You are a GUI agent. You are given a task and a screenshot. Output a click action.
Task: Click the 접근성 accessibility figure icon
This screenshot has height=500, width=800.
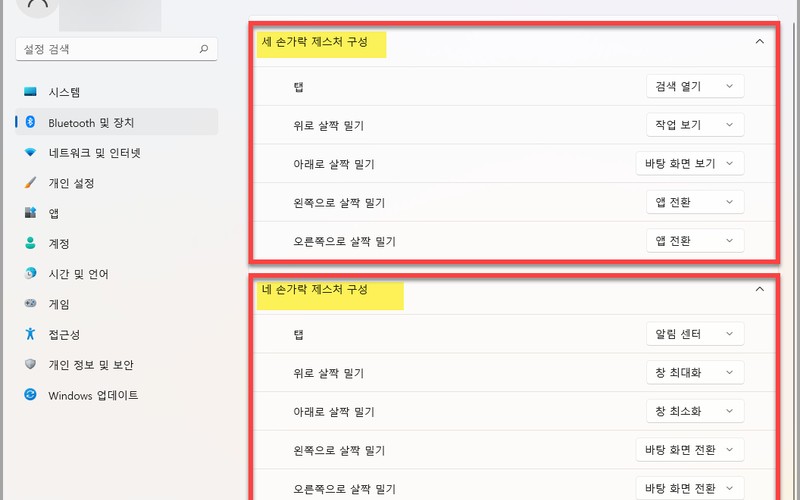[x=30, y=334]
